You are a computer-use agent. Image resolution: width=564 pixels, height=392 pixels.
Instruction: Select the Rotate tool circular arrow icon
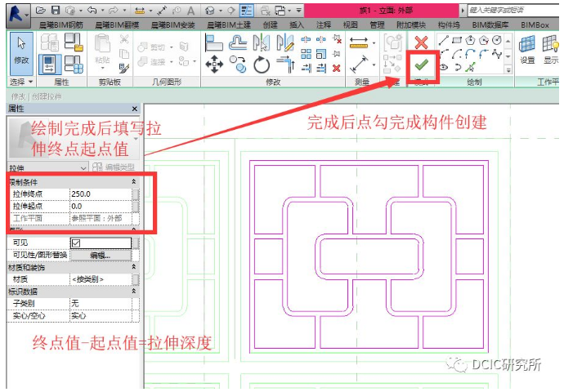(x=262, y=65)
